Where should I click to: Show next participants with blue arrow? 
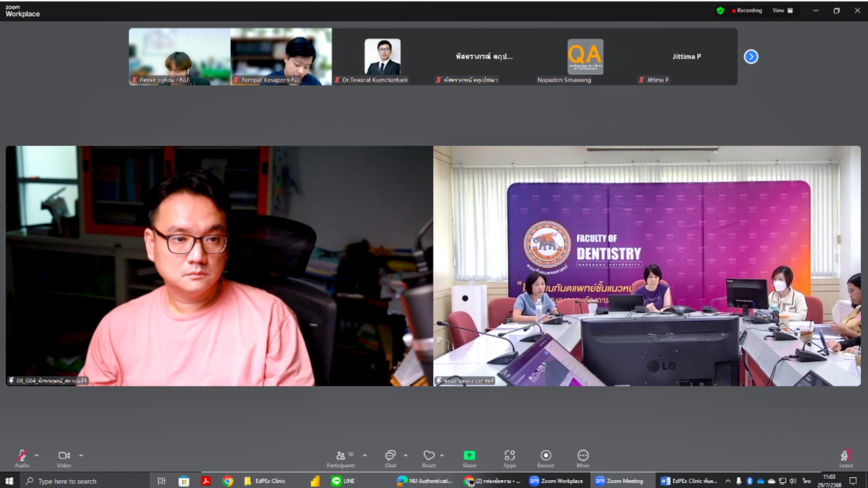coord(750,57)
